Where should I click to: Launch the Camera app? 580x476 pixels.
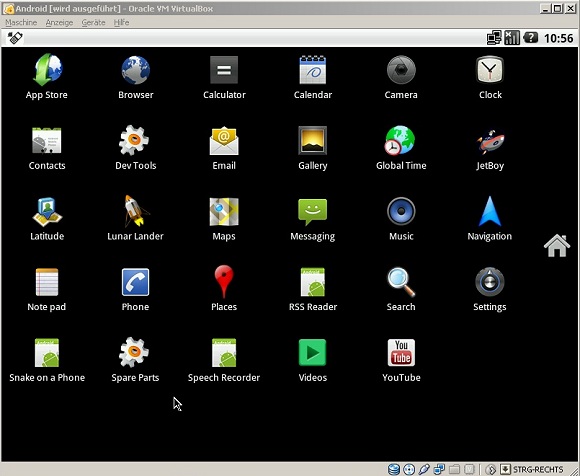coord(401,77)
